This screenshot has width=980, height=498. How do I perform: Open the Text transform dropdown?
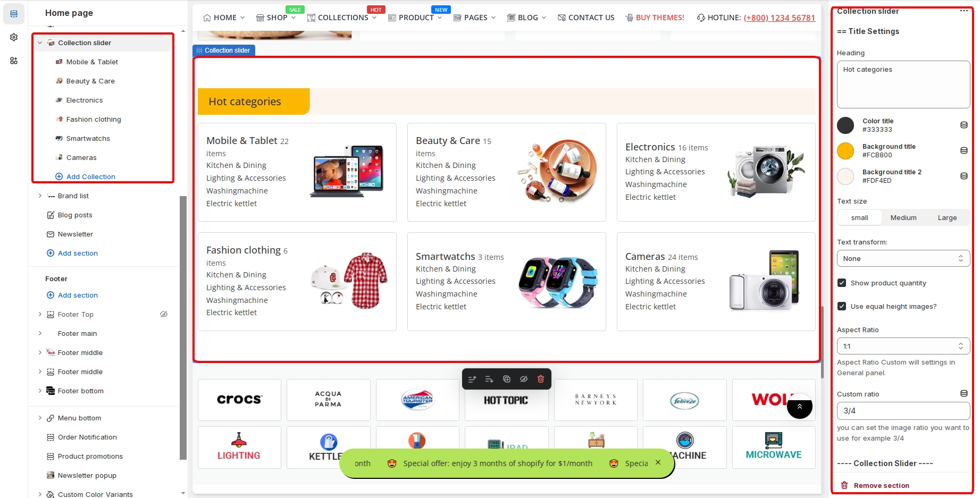903,259
